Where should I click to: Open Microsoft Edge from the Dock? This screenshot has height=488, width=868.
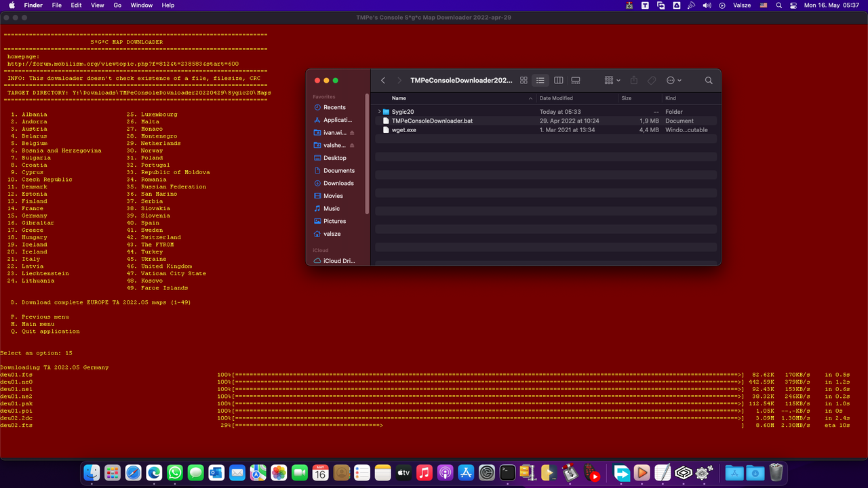[x=154, y=472]
